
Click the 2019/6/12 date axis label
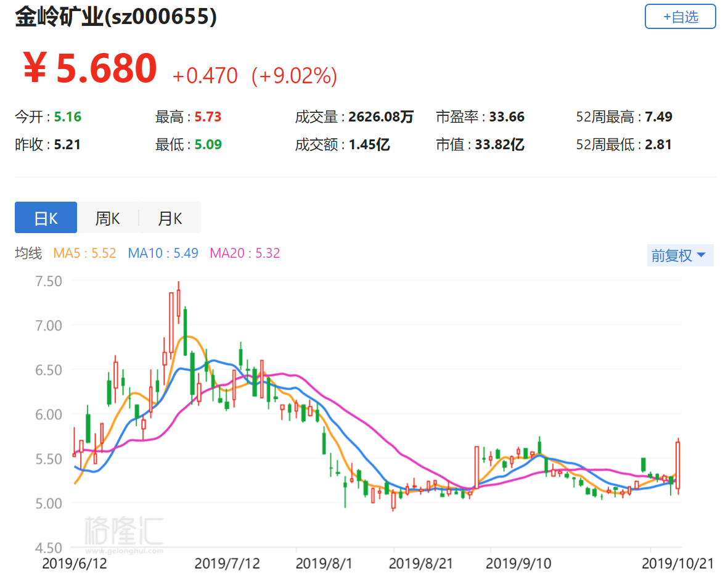pyautogui.click(x=75, y=564)
